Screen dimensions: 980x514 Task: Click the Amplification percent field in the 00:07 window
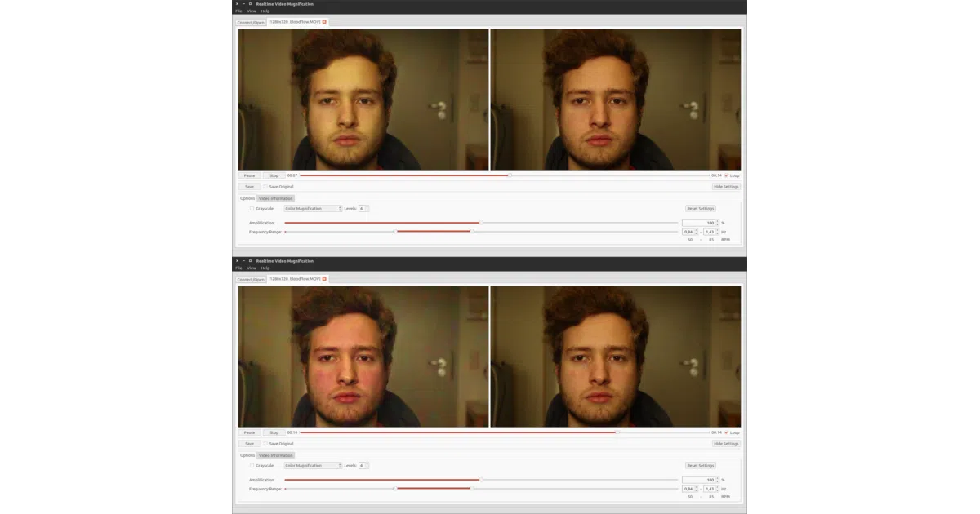click(701, 223)
